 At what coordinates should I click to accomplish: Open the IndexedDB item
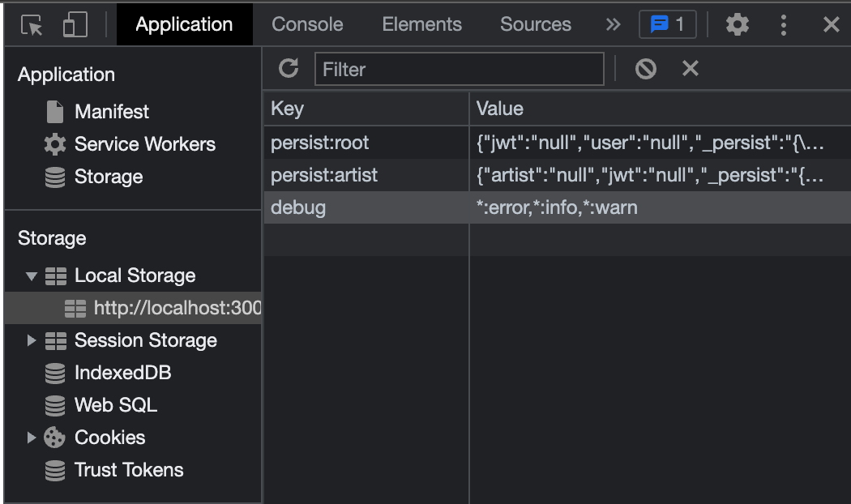122,373
